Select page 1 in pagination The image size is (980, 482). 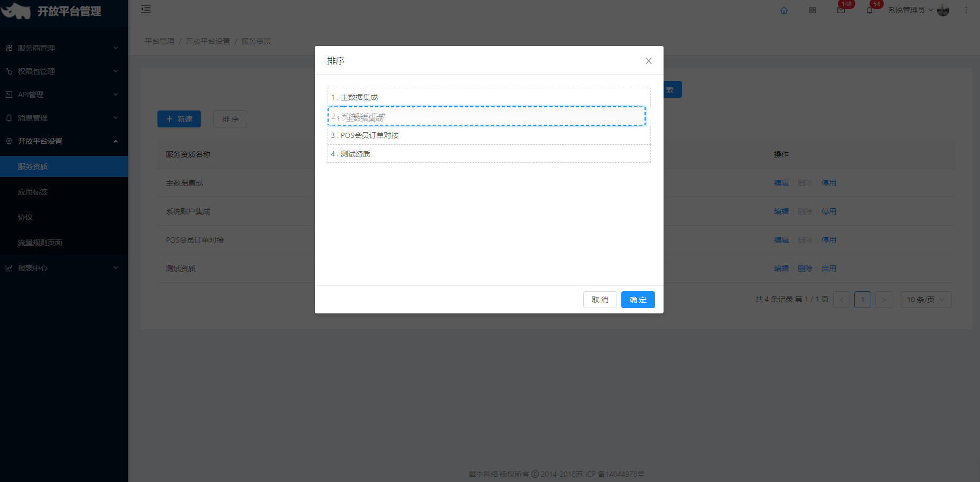[x=863, y=300]
